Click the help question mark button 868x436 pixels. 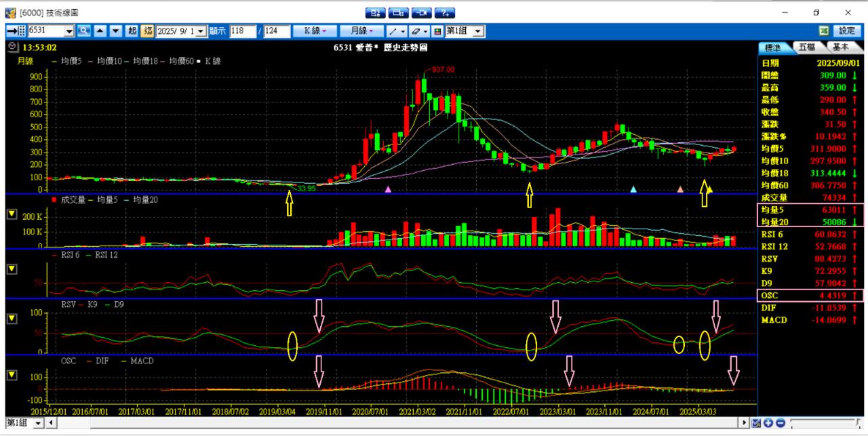click(445, 13)
